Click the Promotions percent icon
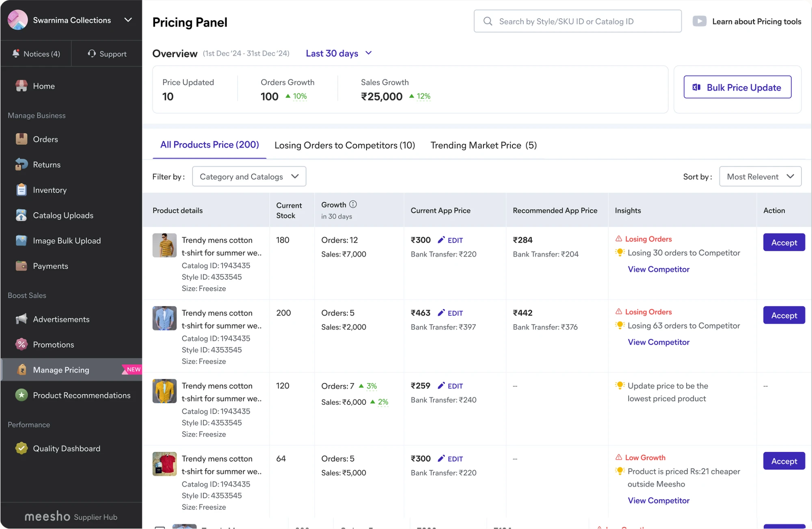Image resolution: width=812 pixels, height=529 pixels. [x=22, y=344]
